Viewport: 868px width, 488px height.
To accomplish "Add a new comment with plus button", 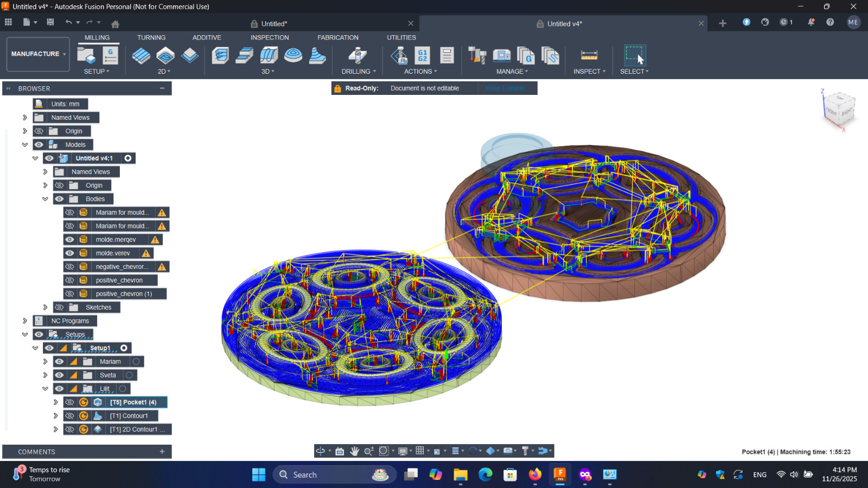I will [162, 452].
